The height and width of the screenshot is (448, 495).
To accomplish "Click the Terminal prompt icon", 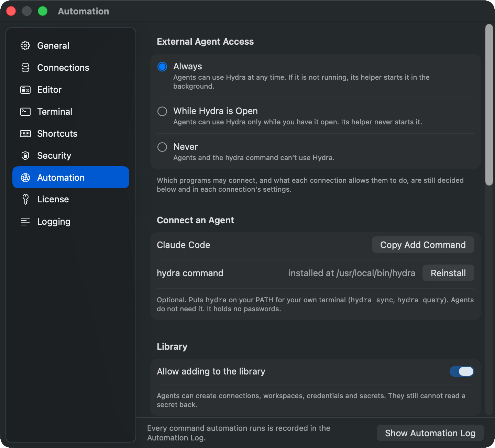I will tap(25, 112).
